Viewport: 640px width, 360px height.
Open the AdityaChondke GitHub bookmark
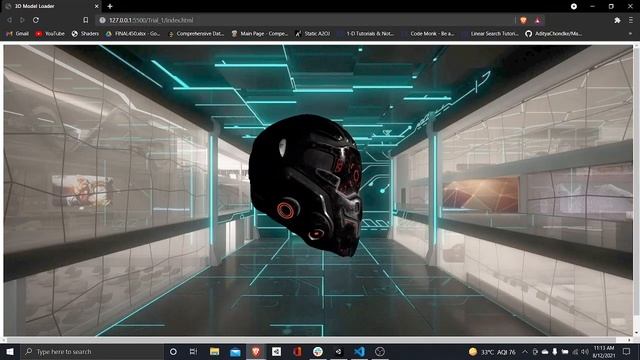[553, 33]
